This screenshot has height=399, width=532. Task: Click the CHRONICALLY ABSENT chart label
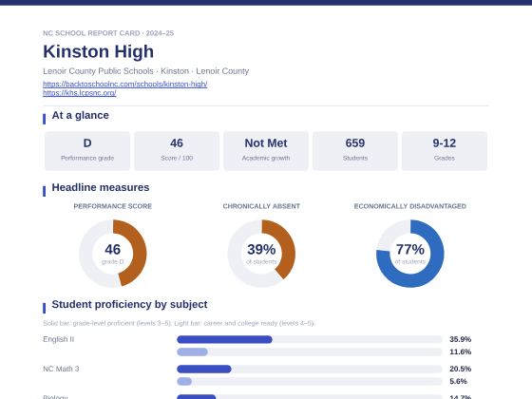261,206
